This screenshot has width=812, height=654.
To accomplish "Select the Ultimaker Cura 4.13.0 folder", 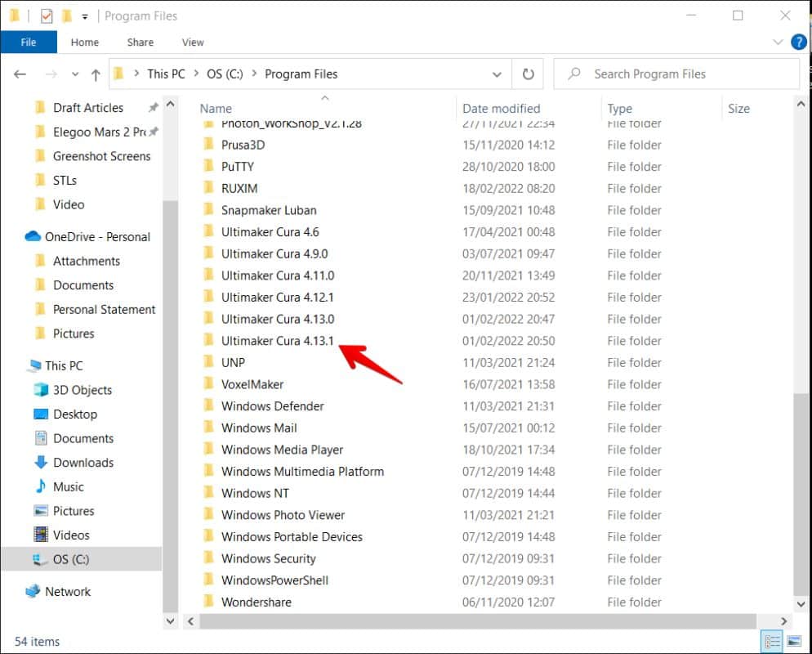I will 278,319.
